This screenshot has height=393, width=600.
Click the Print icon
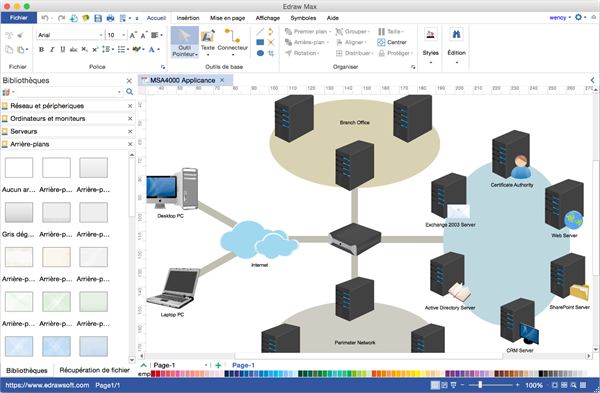coord(110,18)
